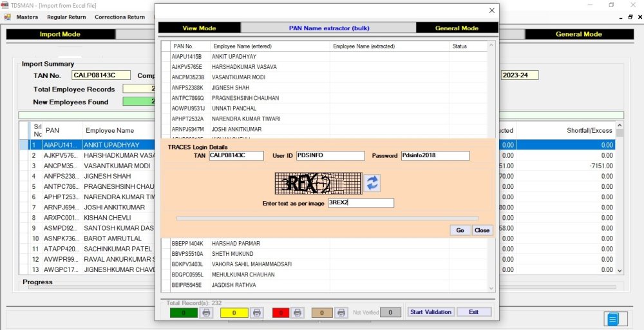Refresh the captcha image

pos(372,183)
